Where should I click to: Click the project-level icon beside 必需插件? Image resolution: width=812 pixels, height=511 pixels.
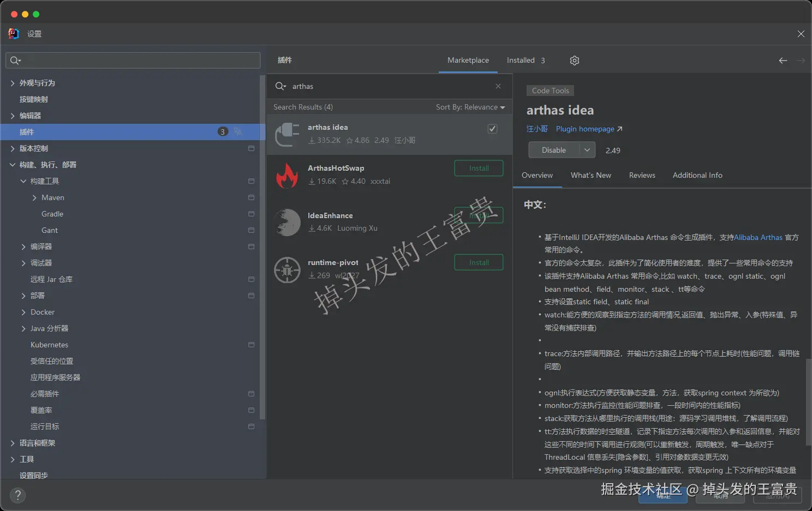tap(251, 394)
